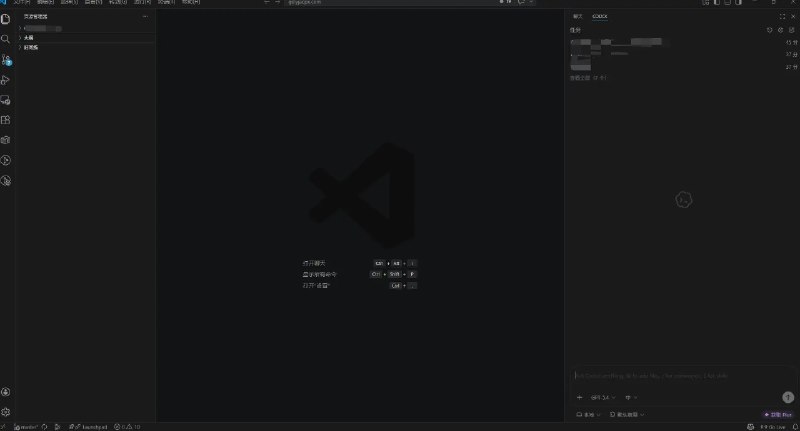Click the first icon in the tasks header
The image size is (800, 431).
click(769, 30)
